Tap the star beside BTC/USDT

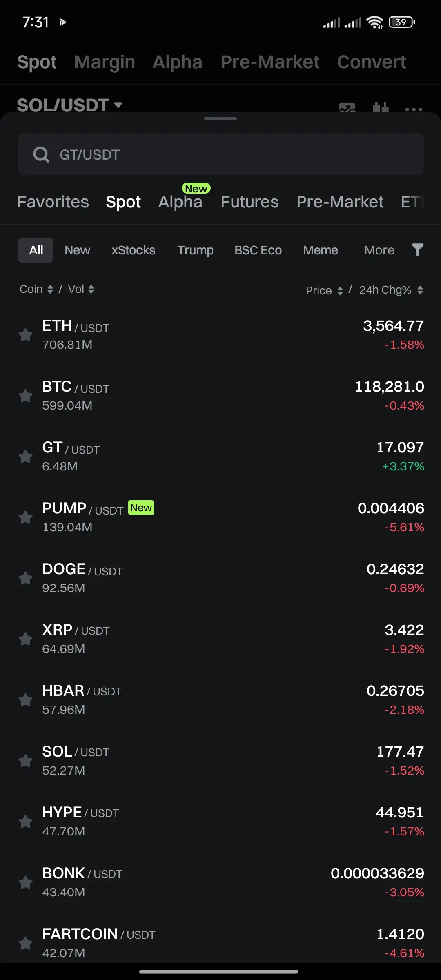(25, 396)
